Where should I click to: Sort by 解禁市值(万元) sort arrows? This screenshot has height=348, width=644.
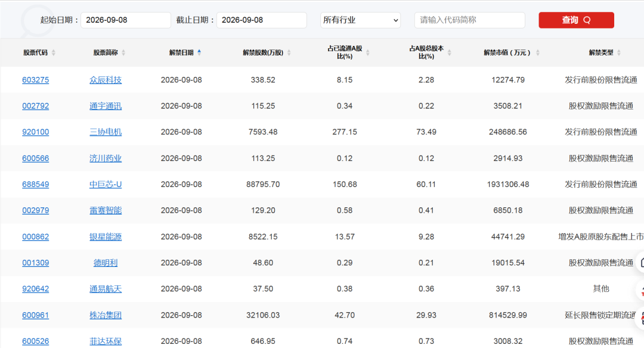[538, 52]
